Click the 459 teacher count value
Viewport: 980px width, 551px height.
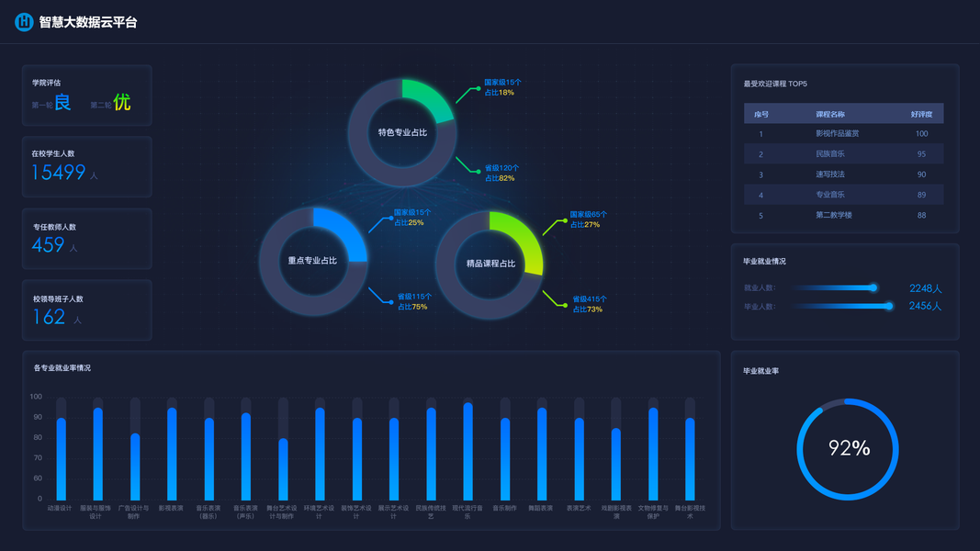tap(48, 245)
